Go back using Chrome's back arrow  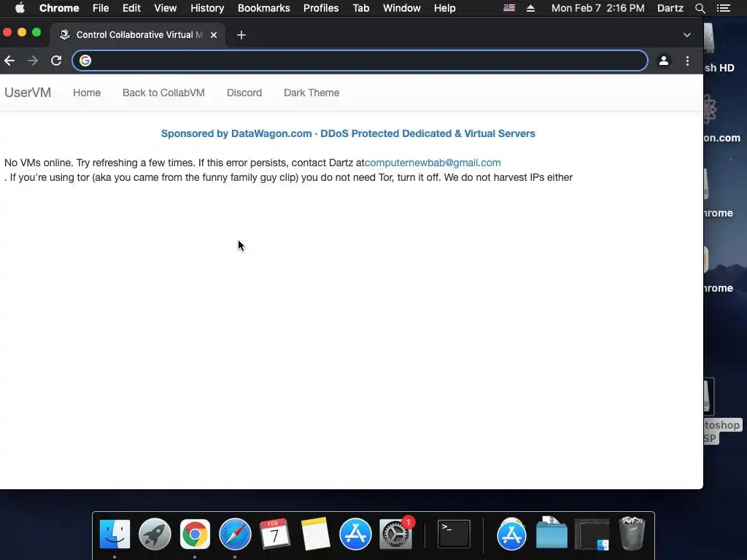9,61
